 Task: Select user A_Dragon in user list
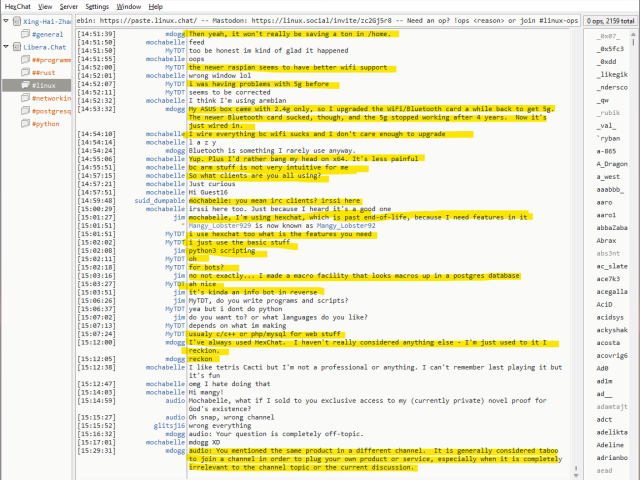point(611,163)
